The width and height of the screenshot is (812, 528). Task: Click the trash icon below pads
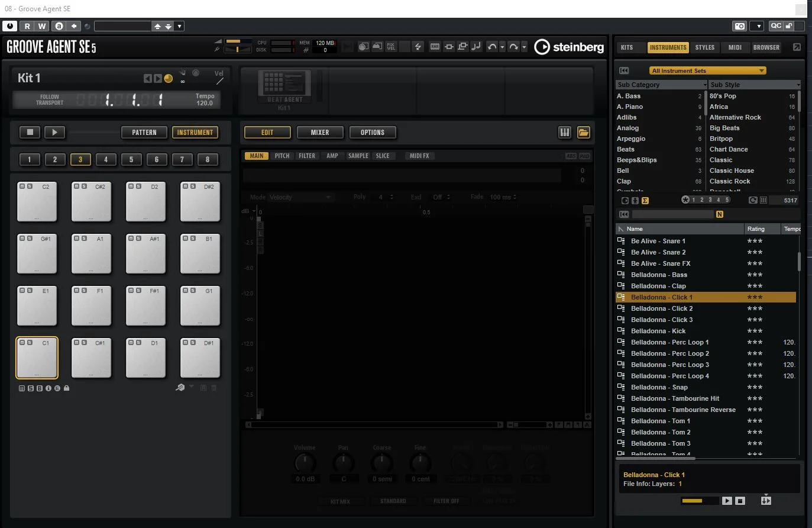[x=214, y=388]
